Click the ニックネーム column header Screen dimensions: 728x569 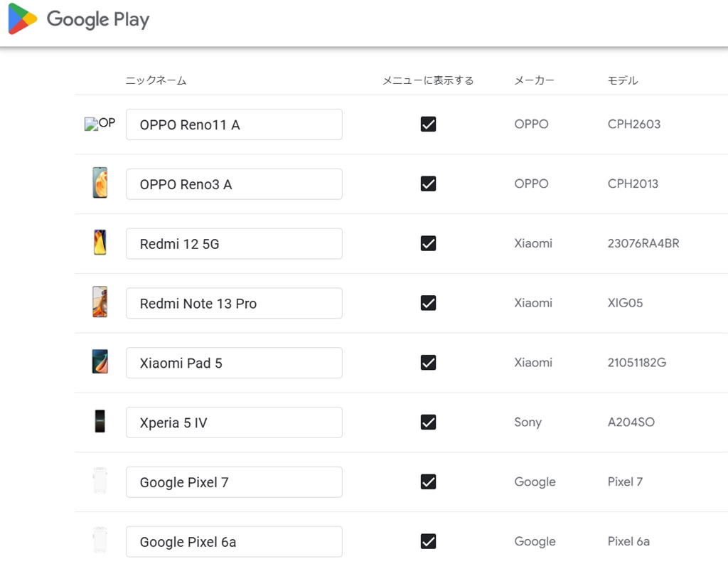point(156,80)
